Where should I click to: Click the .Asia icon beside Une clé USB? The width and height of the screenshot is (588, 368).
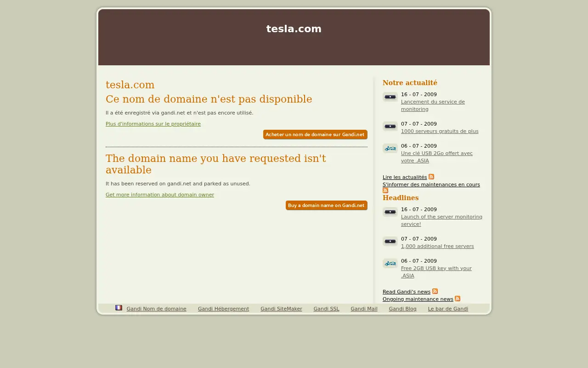pos(390,149)
